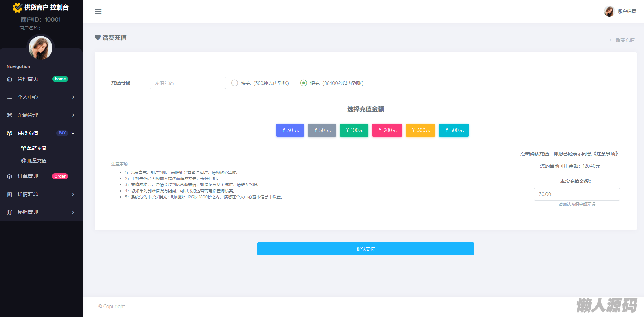Click the list icon beside 个人中心
Screen dimensions: 644x317
pos(9,97)
